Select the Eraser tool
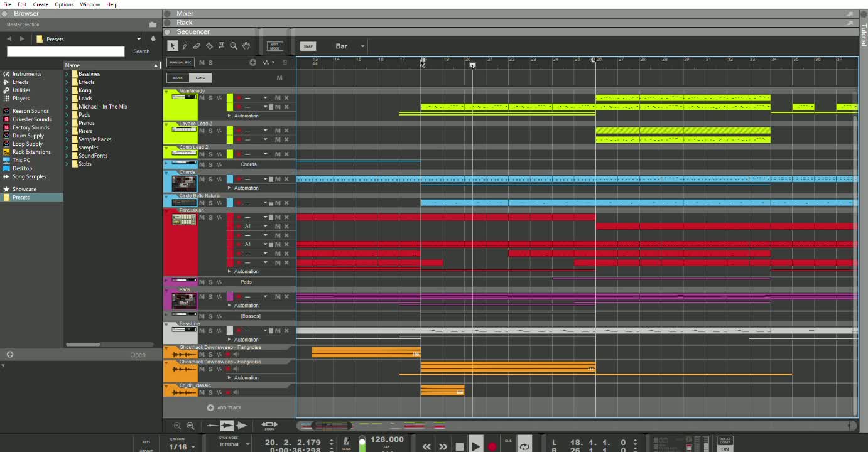The image size is (868, 452). click(197, 46)
